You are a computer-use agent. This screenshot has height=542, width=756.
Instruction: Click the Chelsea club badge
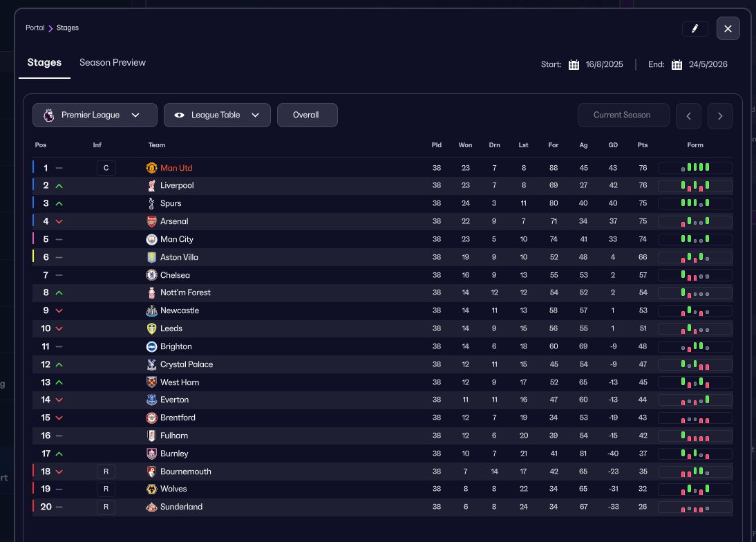152,275
